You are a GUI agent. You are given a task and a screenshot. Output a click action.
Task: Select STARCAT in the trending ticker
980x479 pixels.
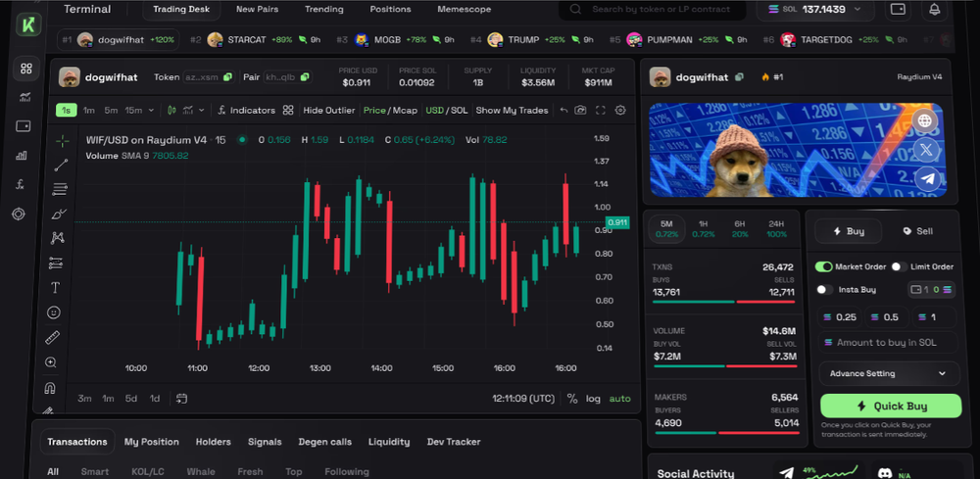[255, 39]
